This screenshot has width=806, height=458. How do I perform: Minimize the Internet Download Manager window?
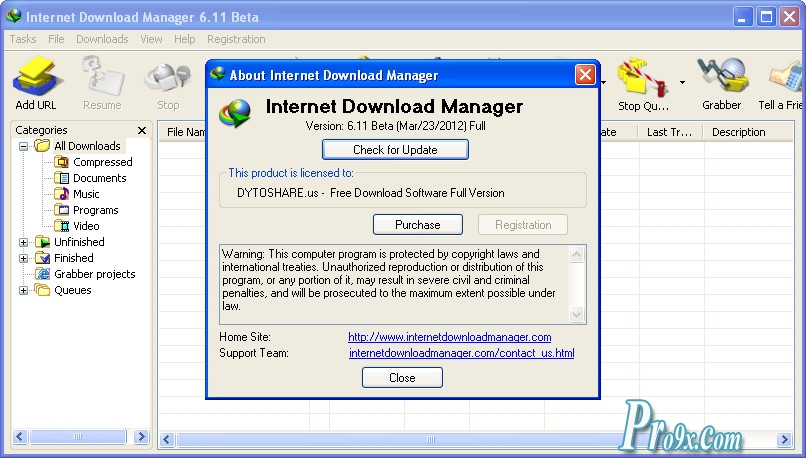742,17
